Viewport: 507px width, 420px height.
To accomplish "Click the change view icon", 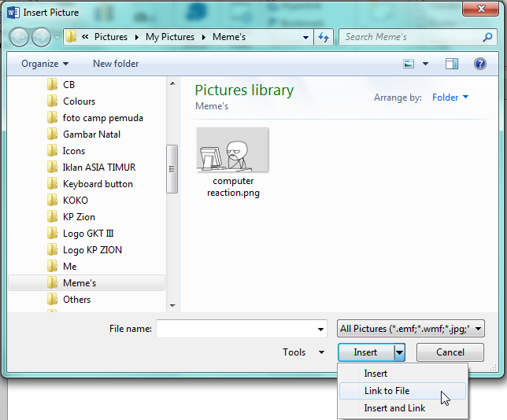I will click(x=409, y=64).
